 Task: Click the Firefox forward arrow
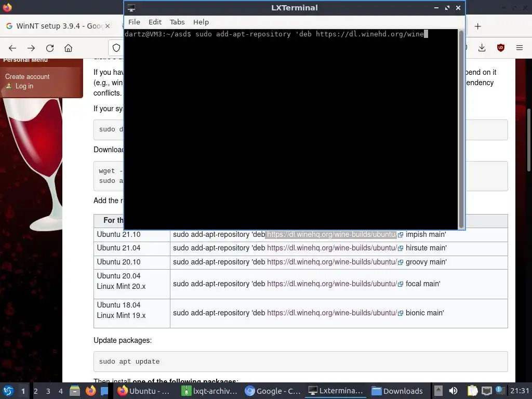pyautogui.click(x=31, y=48)
